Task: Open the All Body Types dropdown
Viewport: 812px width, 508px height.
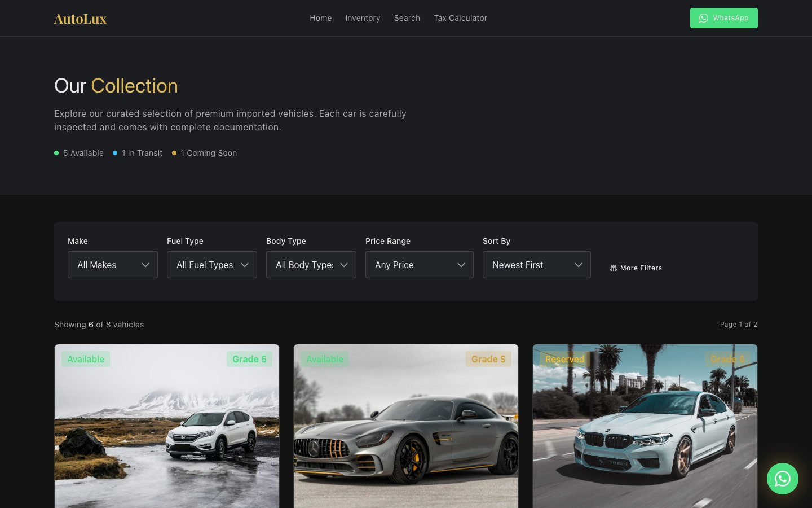Action: tap(311, 265)
